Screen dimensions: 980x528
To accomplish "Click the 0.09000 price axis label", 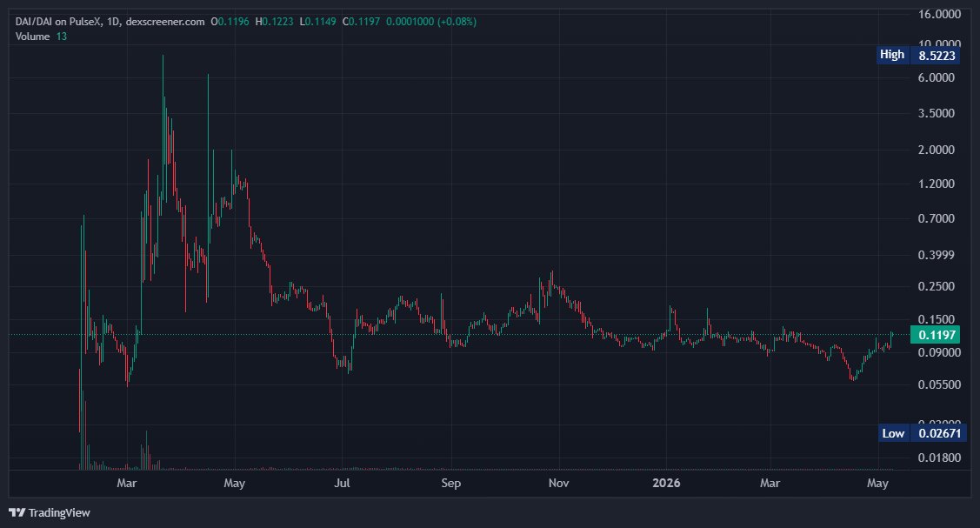I will 939,352.
